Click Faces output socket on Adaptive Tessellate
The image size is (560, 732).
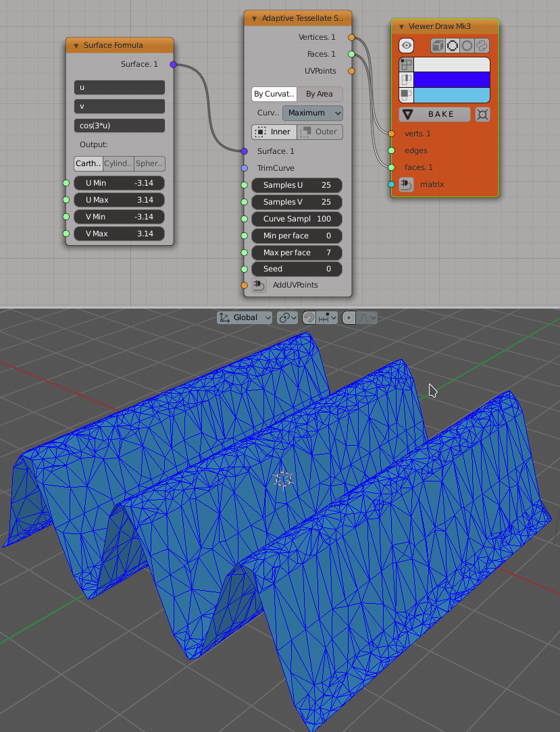[351, 54]
